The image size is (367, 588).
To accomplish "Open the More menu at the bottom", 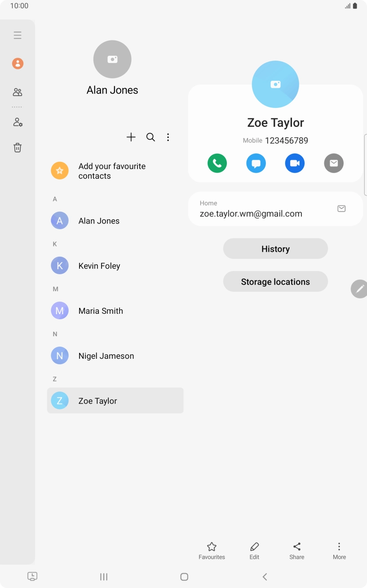I will click(339, 550).
